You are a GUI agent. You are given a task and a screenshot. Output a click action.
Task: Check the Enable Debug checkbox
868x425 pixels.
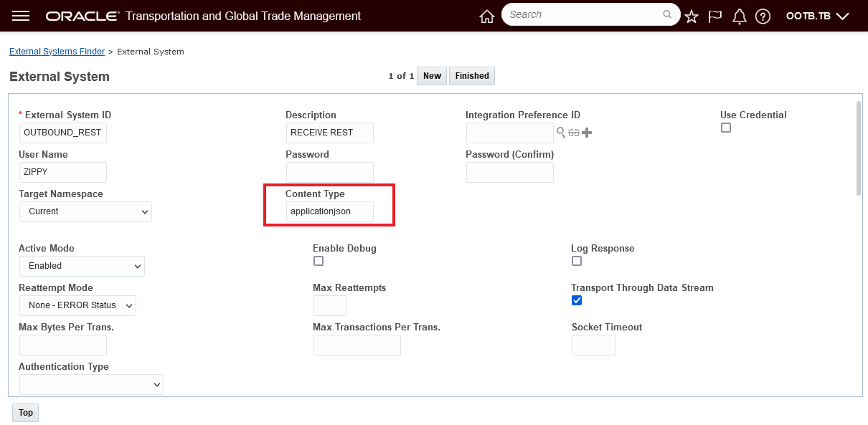tap(319, 261)
